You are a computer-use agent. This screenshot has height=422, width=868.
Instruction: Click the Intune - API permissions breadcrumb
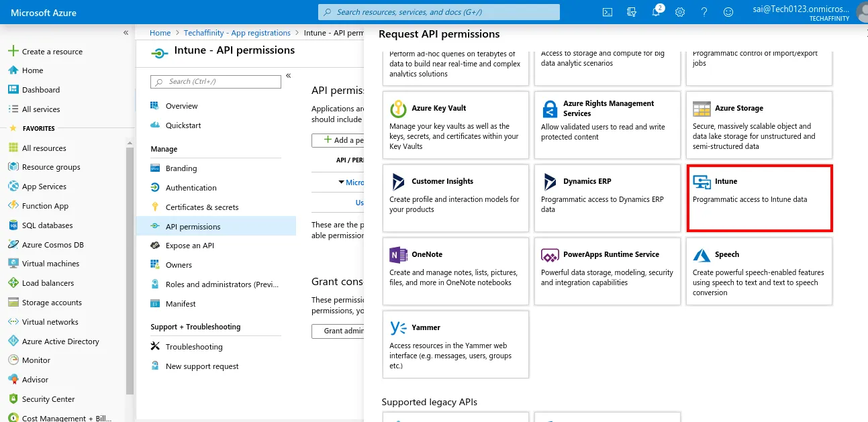[333, 33]
